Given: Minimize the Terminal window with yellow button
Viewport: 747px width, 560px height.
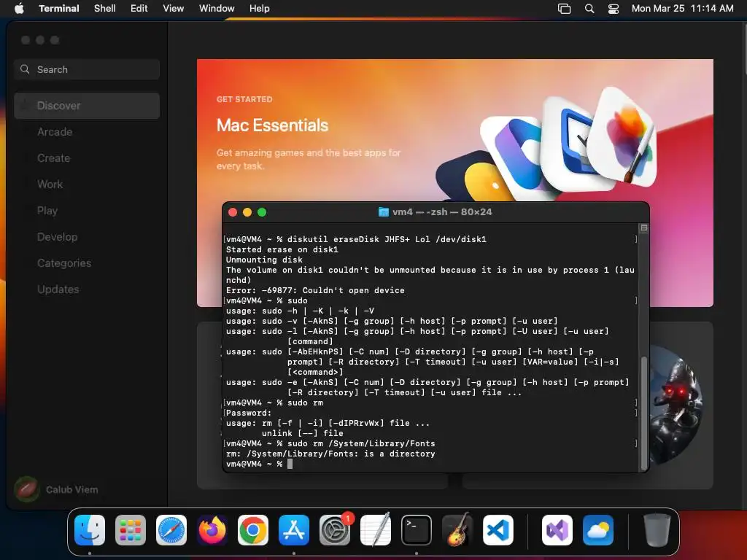Looking at the screenshot, I should click(247, 212).
